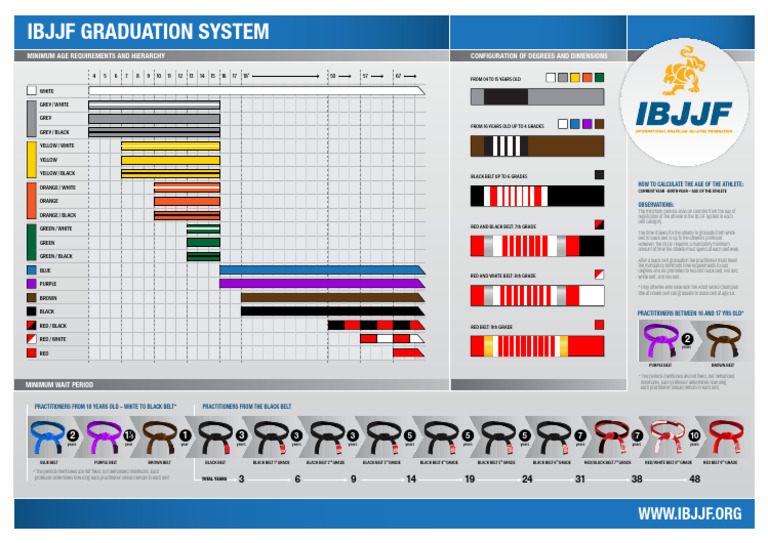Click the tall yellow swatch beside the yellow belts
The width and height of the screenshot is (768, 543).
tap(32, 160)
